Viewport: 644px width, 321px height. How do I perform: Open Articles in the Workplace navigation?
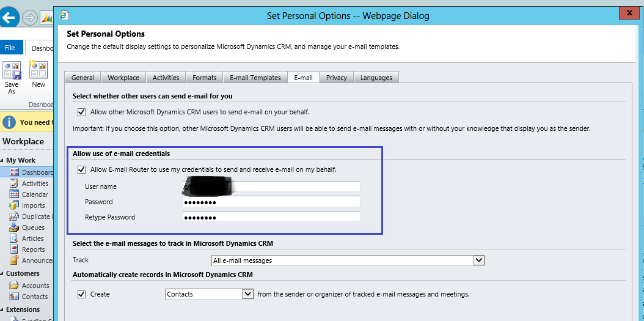click(32, 238)
